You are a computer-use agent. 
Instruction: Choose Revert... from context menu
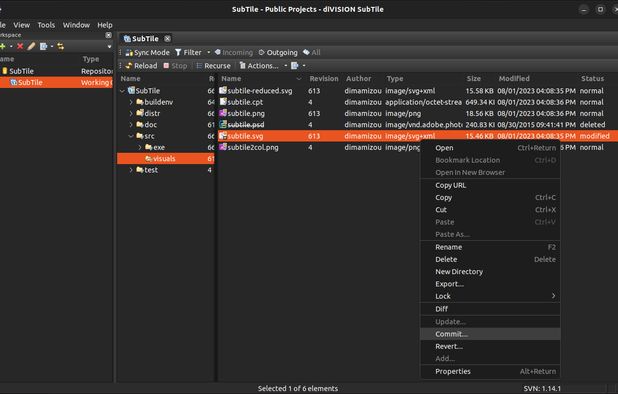pyautogui.click(x=490, y=347)
